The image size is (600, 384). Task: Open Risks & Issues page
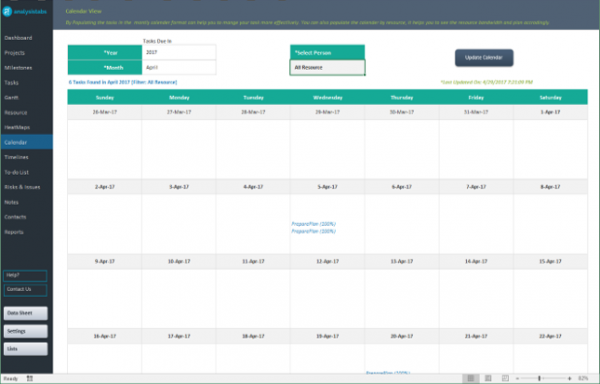(22, 187)
